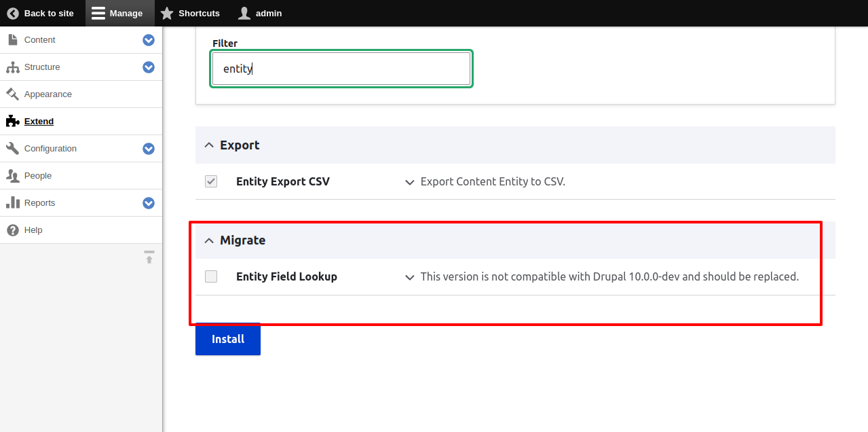Screen dimensions: 868x432
Task: Click the People user icon in sidebar
Action: pos(12,175)
